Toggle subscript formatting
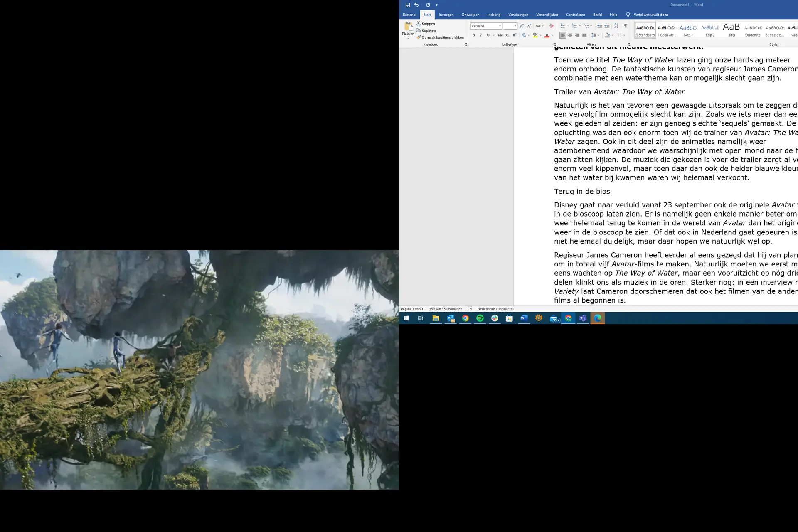Viewport: 798px width, 532px height. click(507, 35)
